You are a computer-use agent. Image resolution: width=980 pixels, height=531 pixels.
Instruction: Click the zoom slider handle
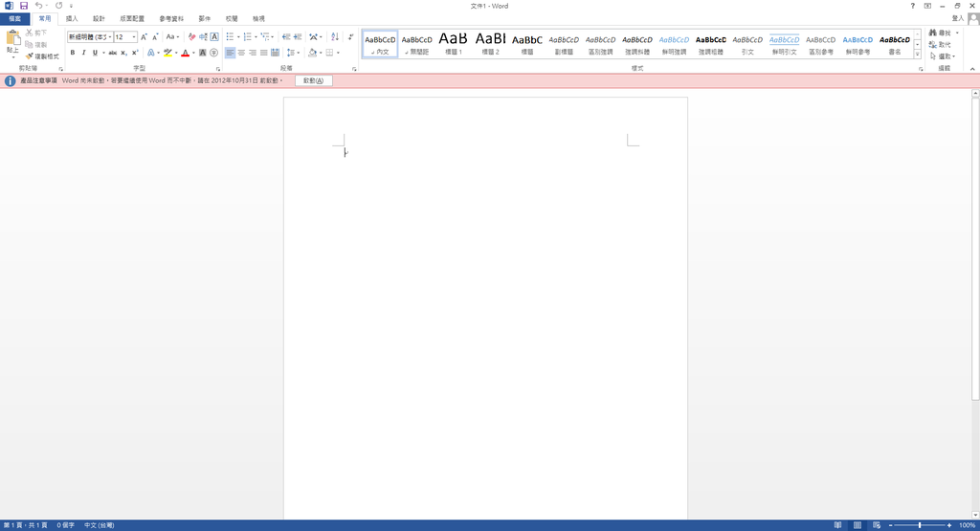pyautogui.click(x=920, y=525)
